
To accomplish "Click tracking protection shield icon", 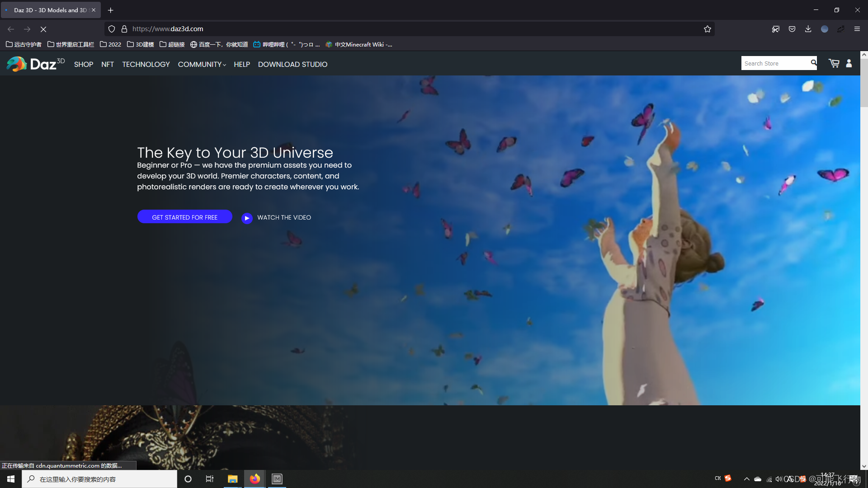I will click(x=112, y=29).
